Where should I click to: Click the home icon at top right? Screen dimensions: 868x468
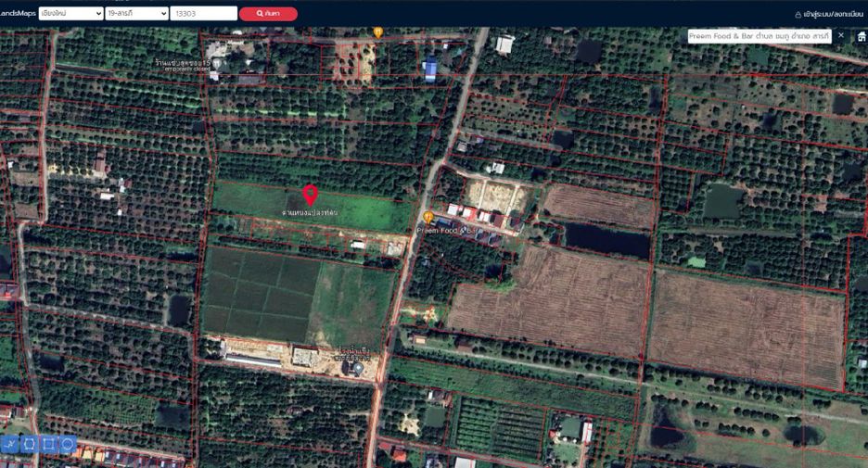coord(862,36)
